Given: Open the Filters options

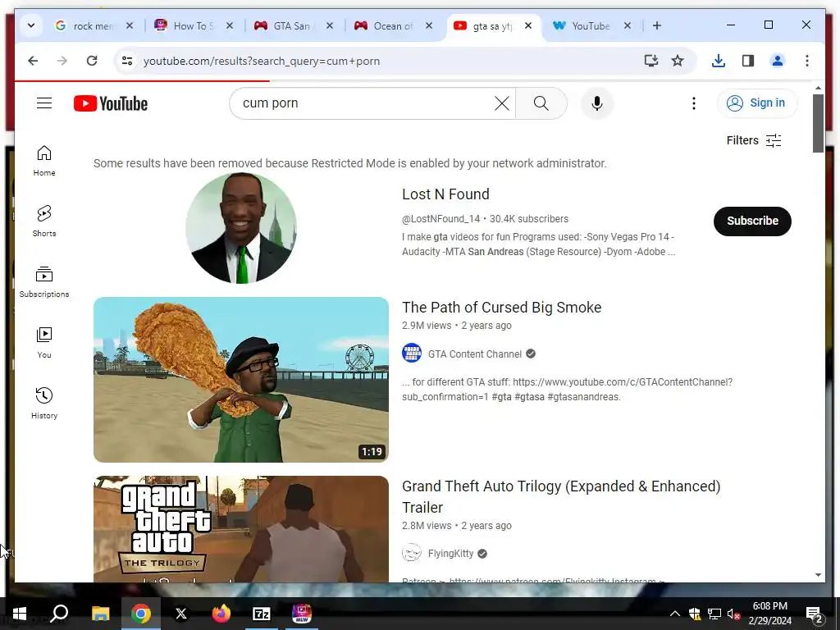Looking at the screenshot, I should coord(754,140).
